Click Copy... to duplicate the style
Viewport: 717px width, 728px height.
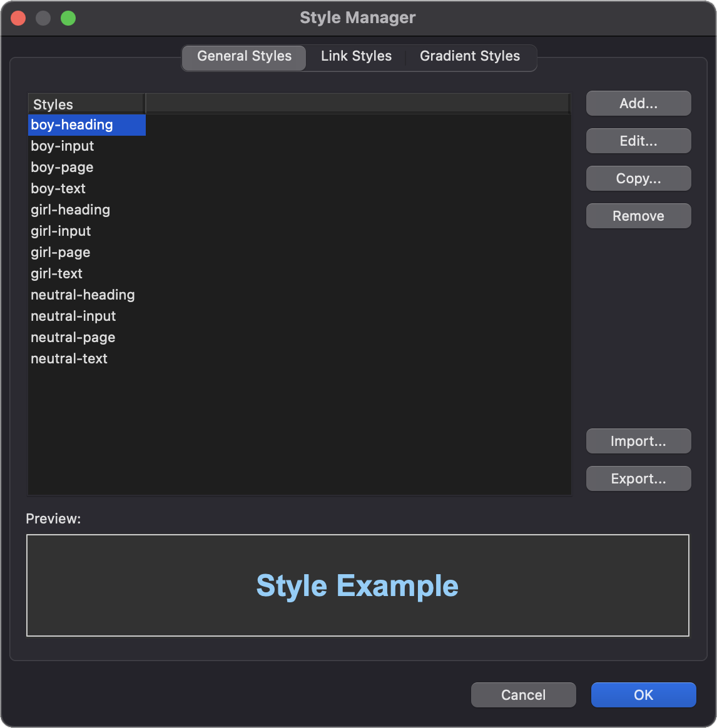pos(638,179)
